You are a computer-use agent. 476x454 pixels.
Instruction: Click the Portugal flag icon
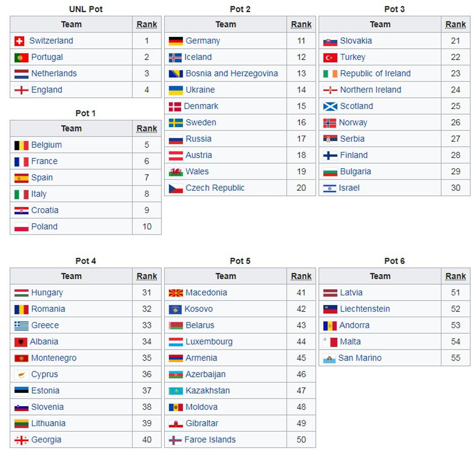21,57
